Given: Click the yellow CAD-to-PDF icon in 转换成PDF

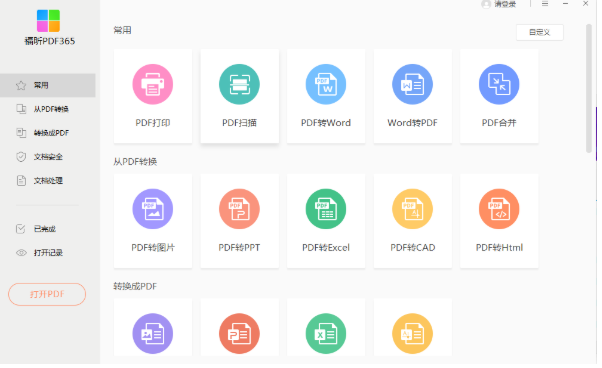Looking at the screenshot, I should tap(413, 333).
